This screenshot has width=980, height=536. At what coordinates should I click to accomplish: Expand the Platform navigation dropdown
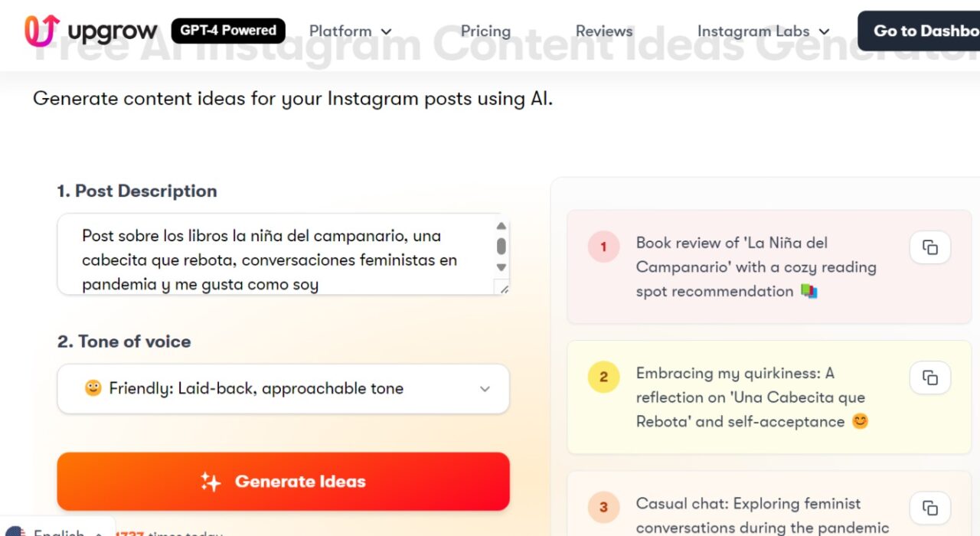point(350,31)
